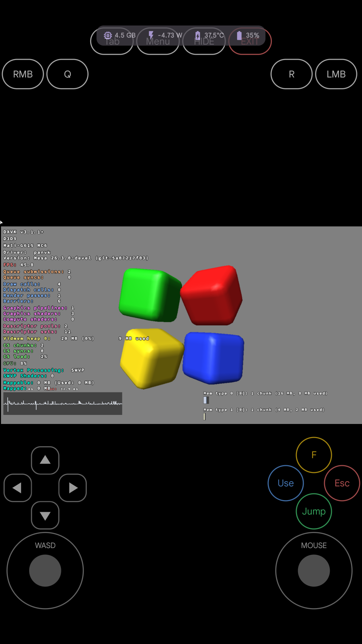362x644 pixels.
Task: Click the memory chip icon at 4.5 GB
Action: click(108, 35)
